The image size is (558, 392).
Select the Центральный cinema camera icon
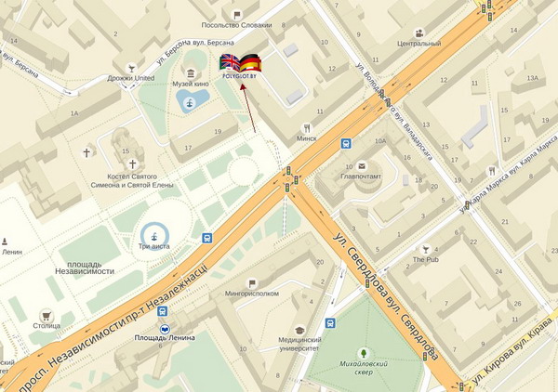[419, 33]
